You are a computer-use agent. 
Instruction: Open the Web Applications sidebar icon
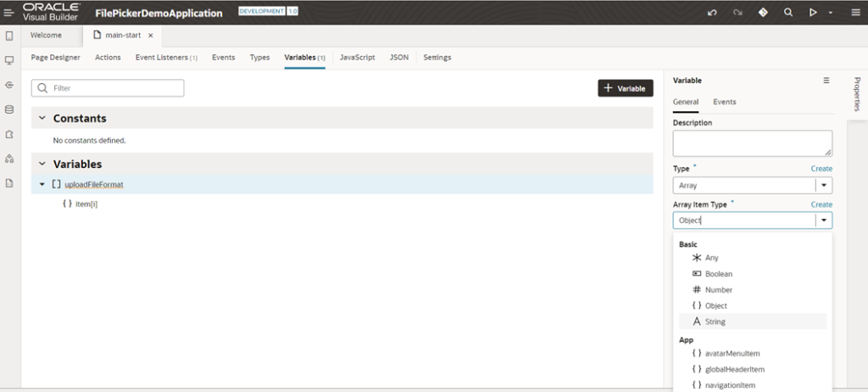(x=9, y=60)
